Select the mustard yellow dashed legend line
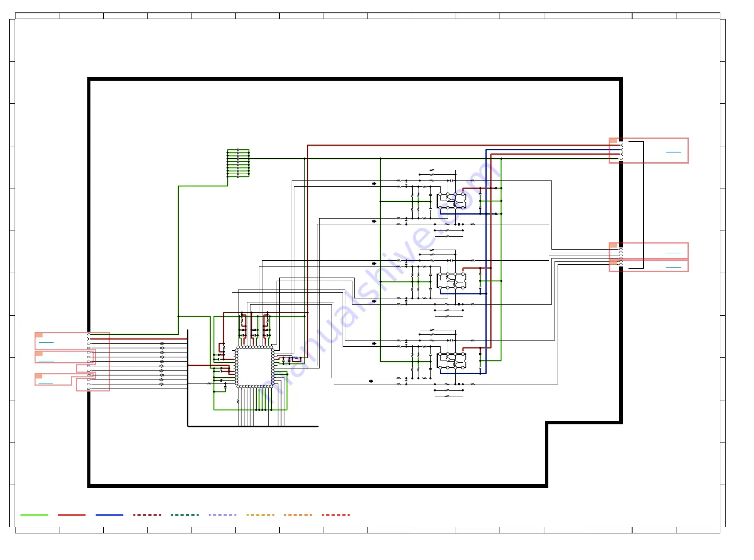This screenshot has width=754, height=560. pos(260,515)
